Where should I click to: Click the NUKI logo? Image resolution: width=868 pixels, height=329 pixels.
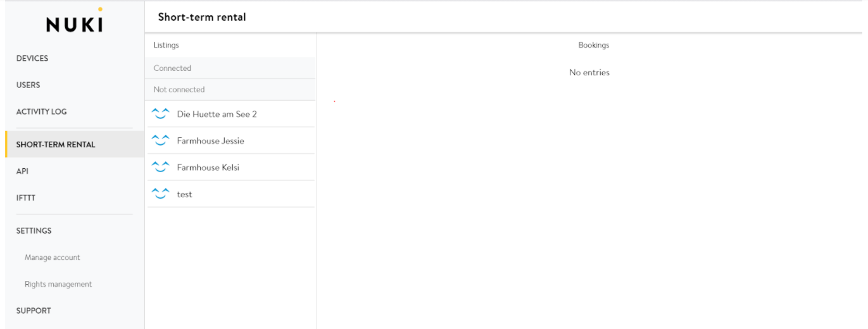coord(75,23)
